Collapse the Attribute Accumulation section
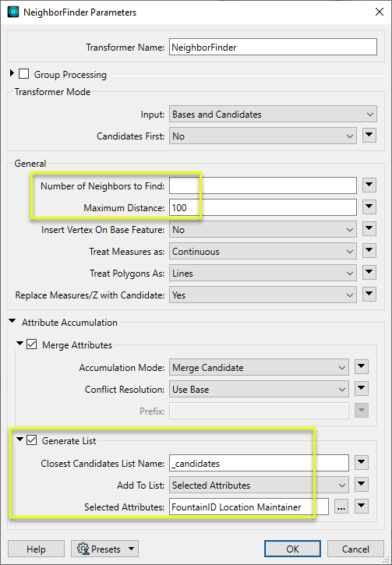Viewport: 392px width, 565px height. [x=12, y=321]
